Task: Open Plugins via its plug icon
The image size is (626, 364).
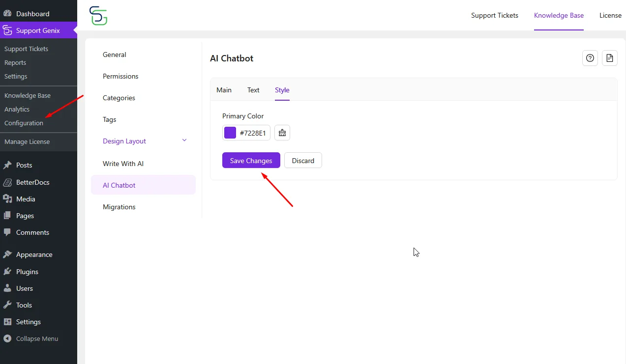Action: point(7,272)
